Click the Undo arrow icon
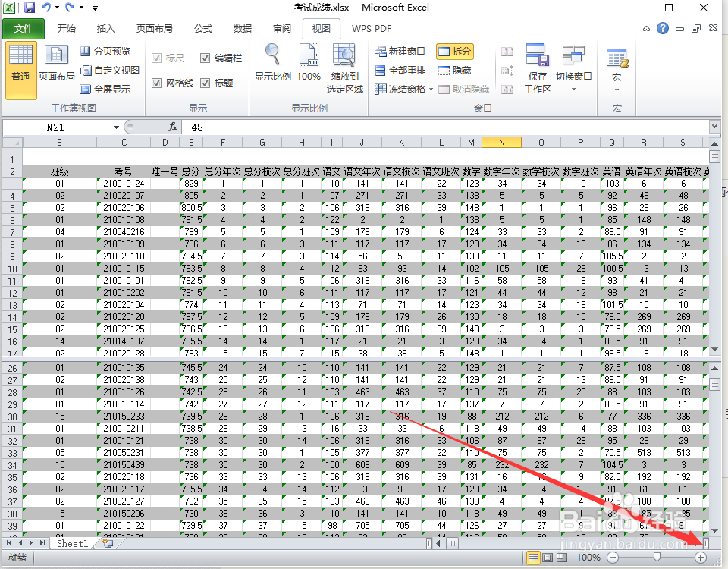 [x=45, y=7]
